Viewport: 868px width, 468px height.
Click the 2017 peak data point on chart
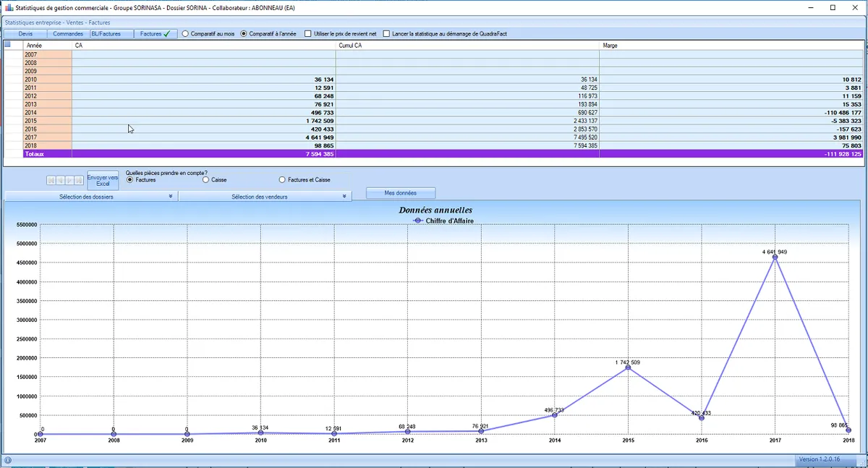click(x=775, y=257)
